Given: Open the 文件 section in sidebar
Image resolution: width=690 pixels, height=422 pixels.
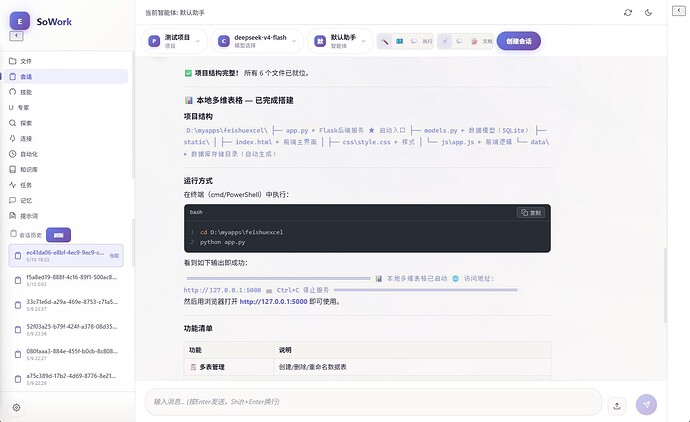Looking at the screenshot, I should click(x=66, y=61).
